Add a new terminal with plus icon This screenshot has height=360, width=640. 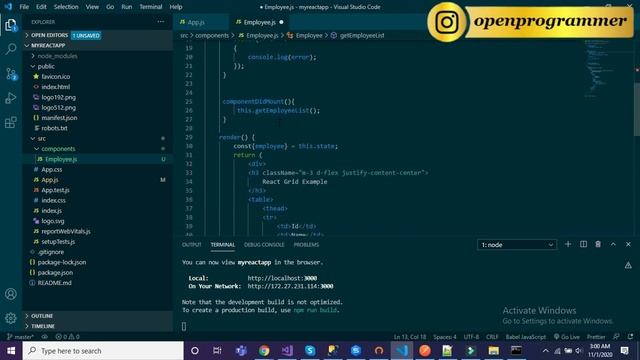pos(568,244)
